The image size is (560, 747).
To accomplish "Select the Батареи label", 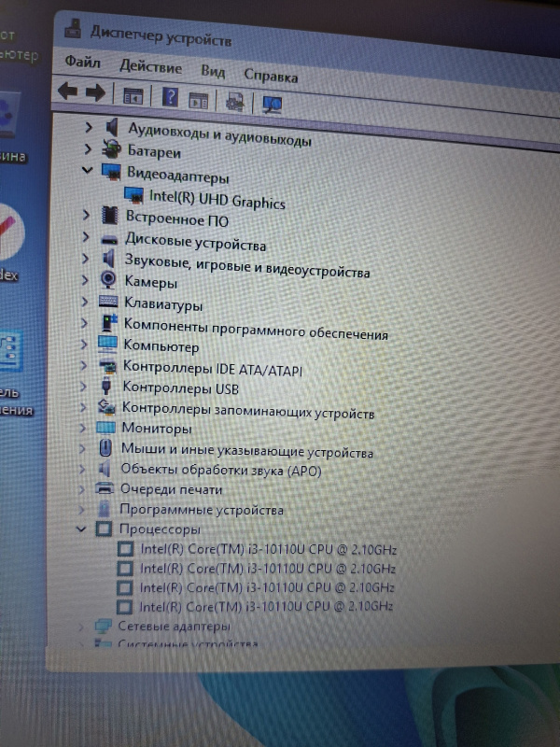I will [154, 152].
